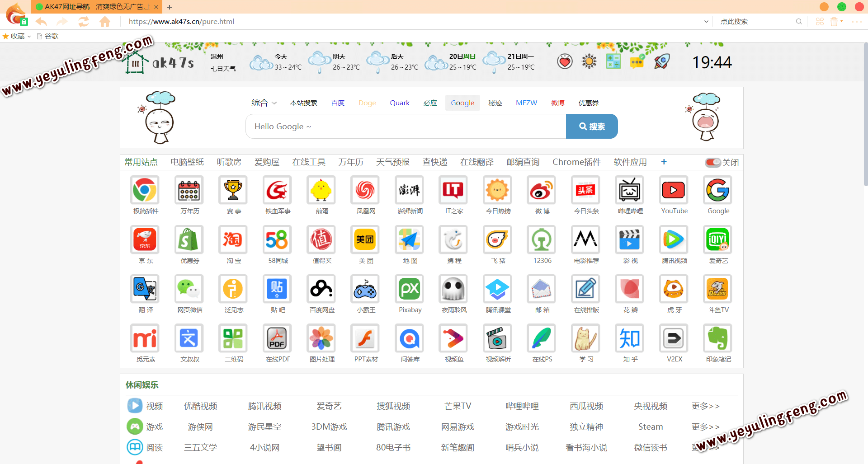Select the Quark search engine tab
Viewport: 868px width, 464px height.
400,103
